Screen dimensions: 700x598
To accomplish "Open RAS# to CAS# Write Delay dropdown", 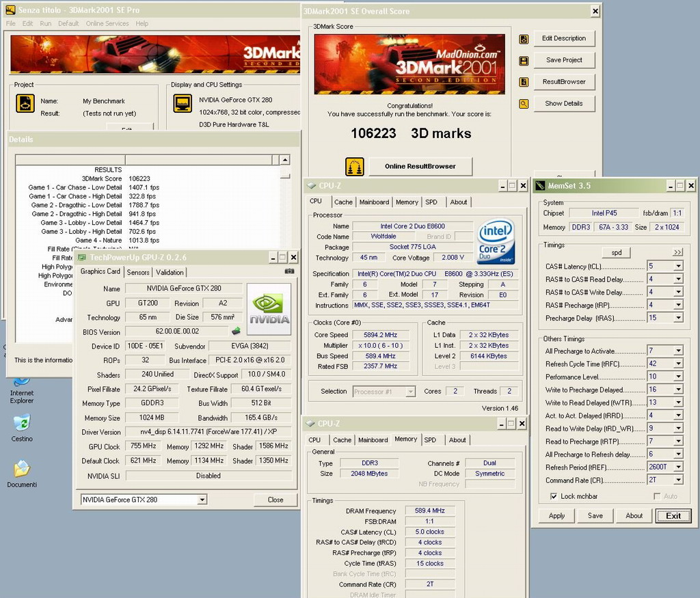I will pyautogui.click(x=678, y=293).
